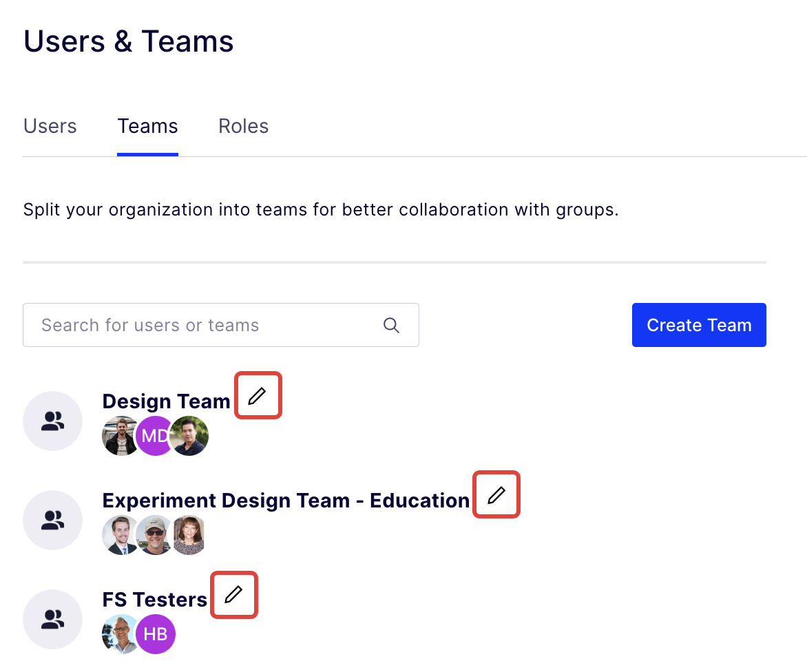Click pencil icon next to Experiment Design Team - Education
This screenshot has width=807, height=672.
point(496,495)
